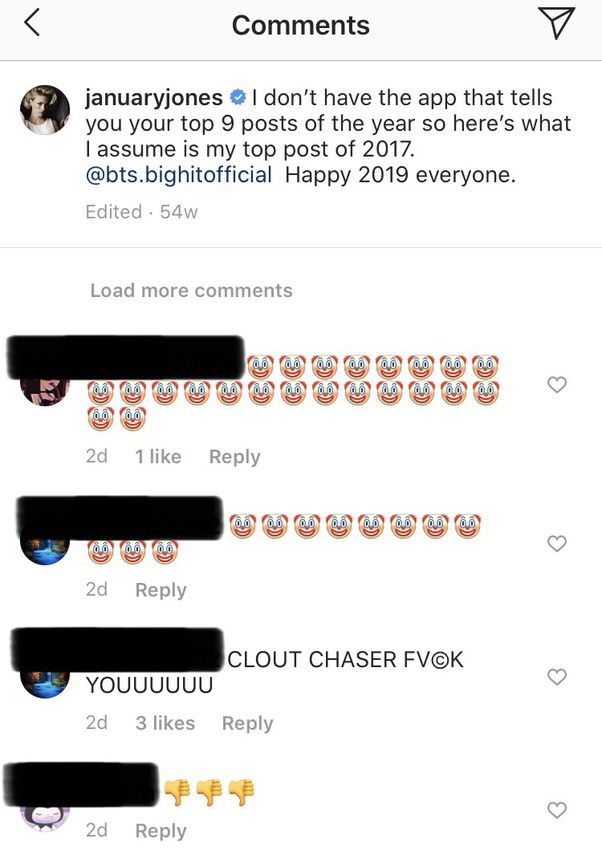Open the januaryjones username link
Viewport: 602px width, 851px height.
154,98
